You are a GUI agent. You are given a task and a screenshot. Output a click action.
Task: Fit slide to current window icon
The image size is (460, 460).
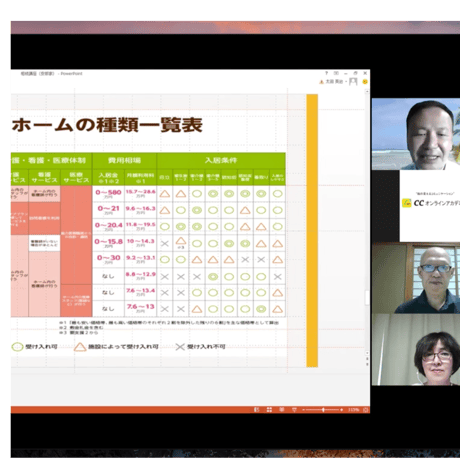point(366,410)
